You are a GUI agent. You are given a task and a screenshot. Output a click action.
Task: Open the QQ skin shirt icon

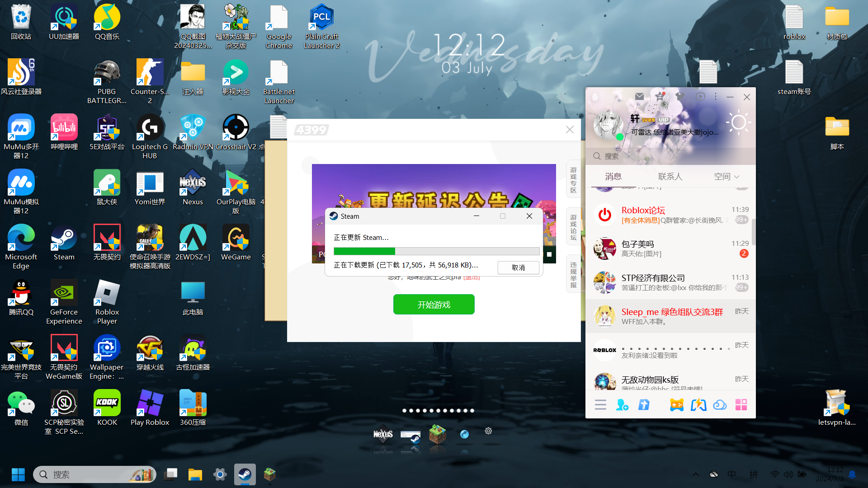coord(680,97)
